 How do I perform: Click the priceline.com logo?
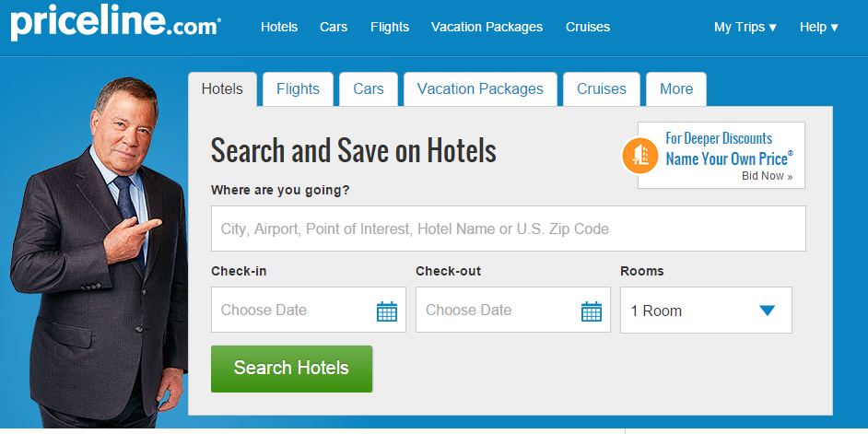(x=116, y=22)
